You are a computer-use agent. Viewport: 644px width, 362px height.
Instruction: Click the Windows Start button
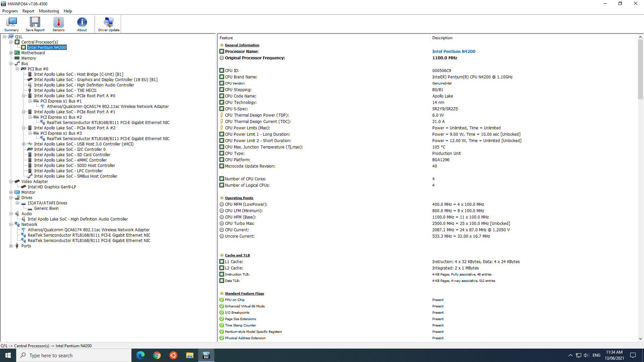tap(8, 355)
